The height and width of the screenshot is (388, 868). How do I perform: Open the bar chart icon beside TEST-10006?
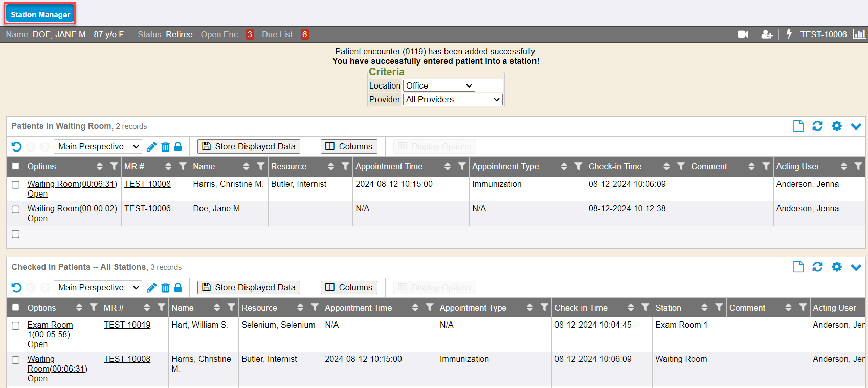tap(859, 34)
